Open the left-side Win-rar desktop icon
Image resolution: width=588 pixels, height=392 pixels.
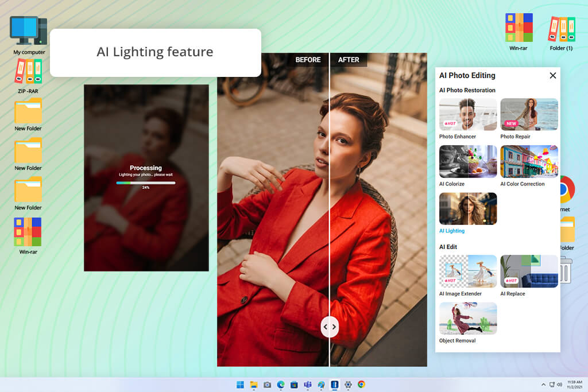point(28,236)
